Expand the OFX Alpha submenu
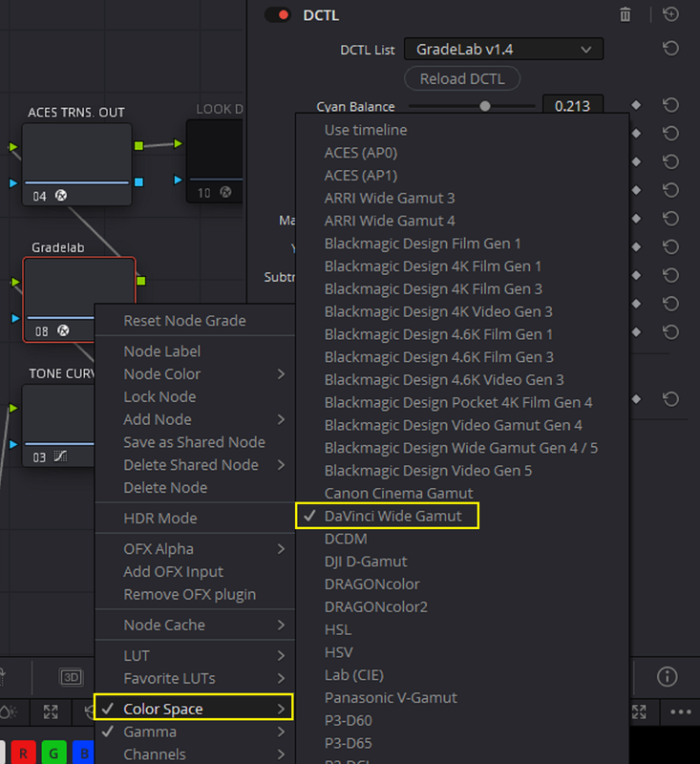This screenshot has height=764, width=700. [195, 549]
